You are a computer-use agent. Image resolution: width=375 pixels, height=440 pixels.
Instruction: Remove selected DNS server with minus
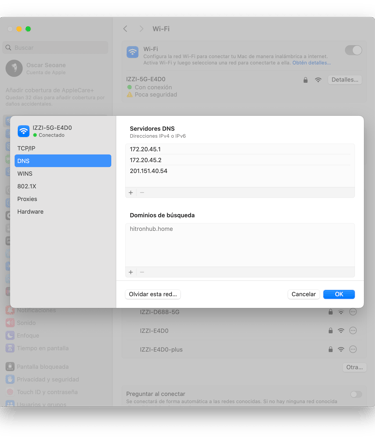coord(142,193)
